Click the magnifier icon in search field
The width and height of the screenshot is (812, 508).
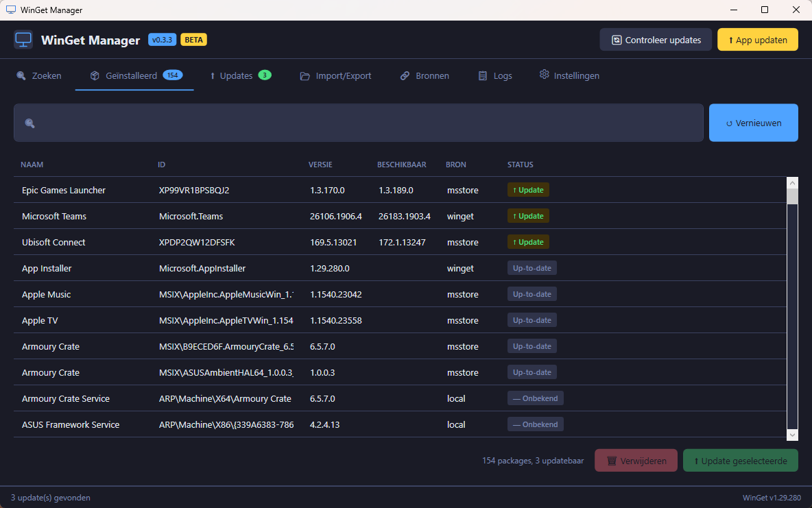pos(30,123)
